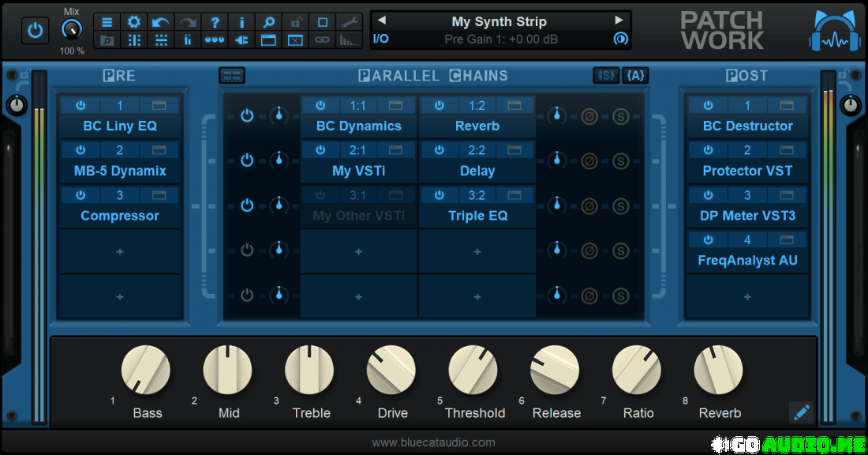Screen dimensions: 868x455
Task: Bypass BC Liny EQ with its power button
Action: click(x=80, y=105)
